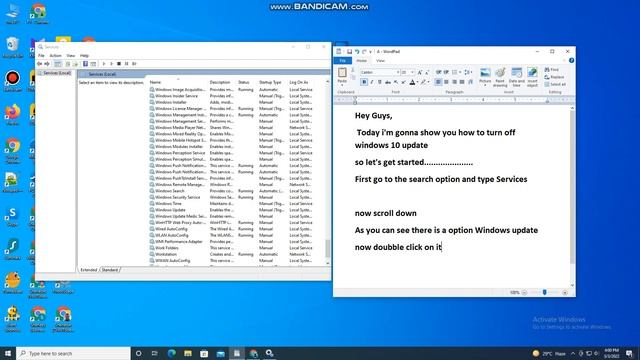This screenshot has height=360, width=640.
Task: Click zoom in plus button in WordPad
Action: click(565, 292)
